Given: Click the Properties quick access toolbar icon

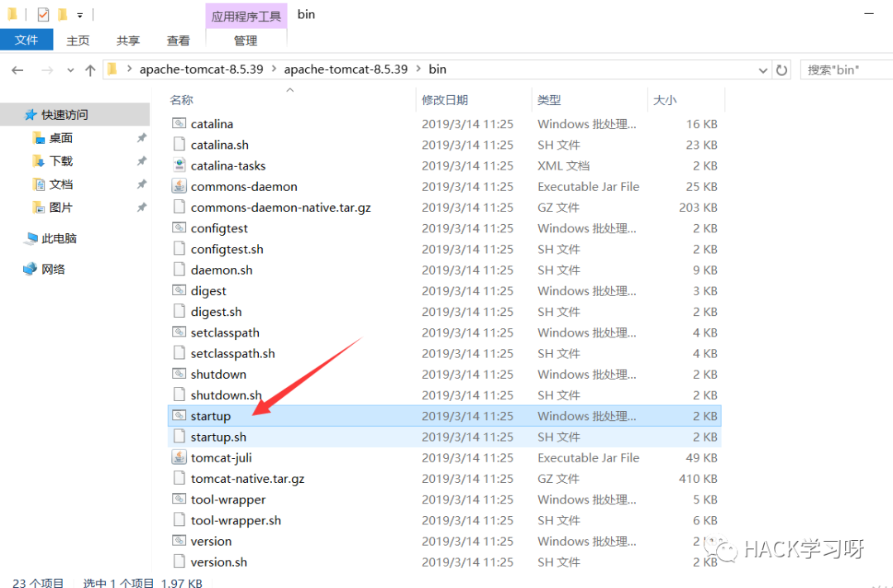Looking at the screenshot, I should click(x=43, y=14).
